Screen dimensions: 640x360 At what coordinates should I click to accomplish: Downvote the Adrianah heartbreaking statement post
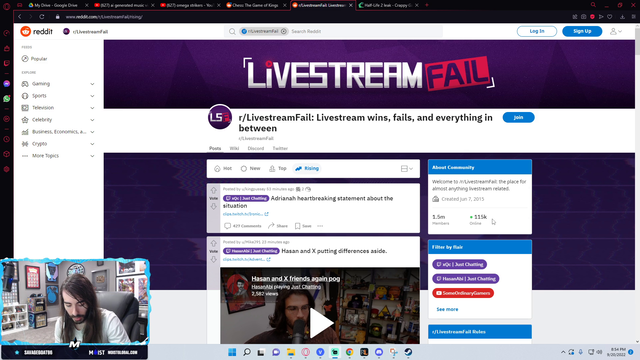[x=213, y=206]
